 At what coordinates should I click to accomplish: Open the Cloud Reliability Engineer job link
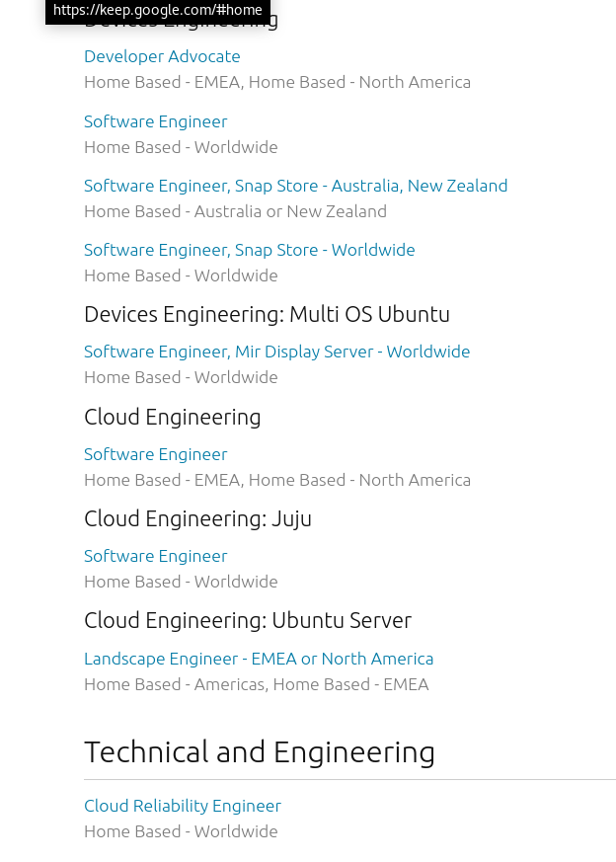point(183,806)
